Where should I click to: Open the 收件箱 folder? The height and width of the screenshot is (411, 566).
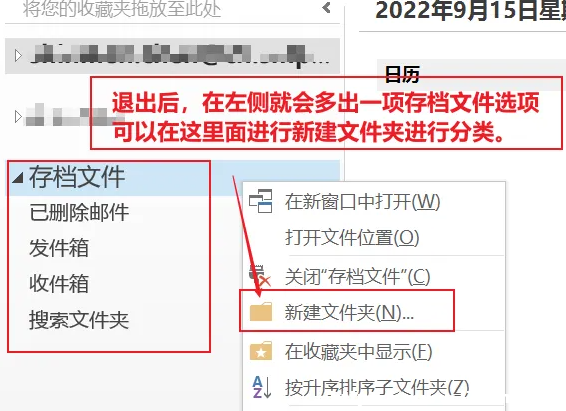(x=59, y=284)
